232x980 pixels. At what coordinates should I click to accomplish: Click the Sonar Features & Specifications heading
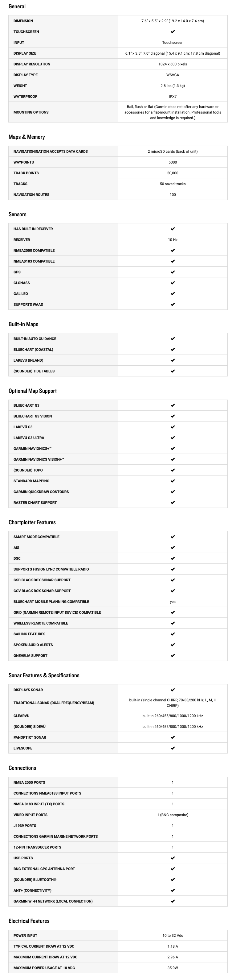[44, 675]
